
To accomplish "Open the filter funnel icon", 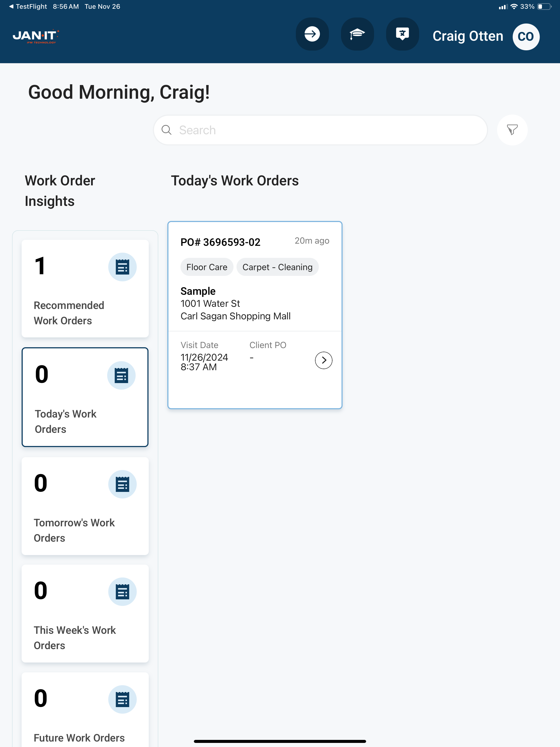I will [x=512, y=130].
